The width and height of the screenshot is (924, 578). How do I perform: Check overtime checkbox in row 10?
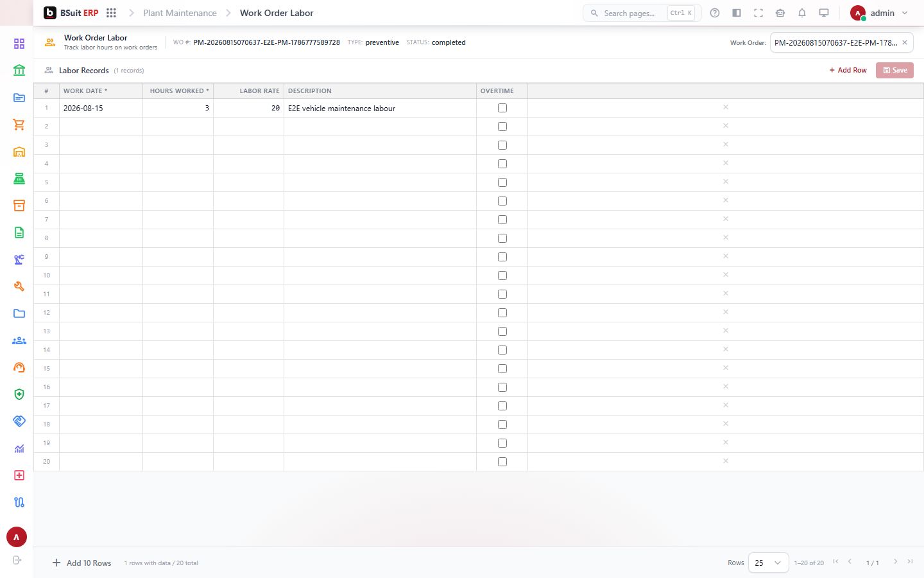[x=502, y=276]
